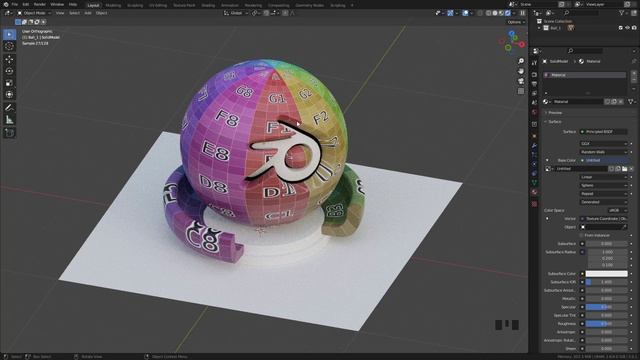Viewport: 640px width, 360px height.
Task: Open the Random Walk subsurface method dropdown
Action: 603,152
